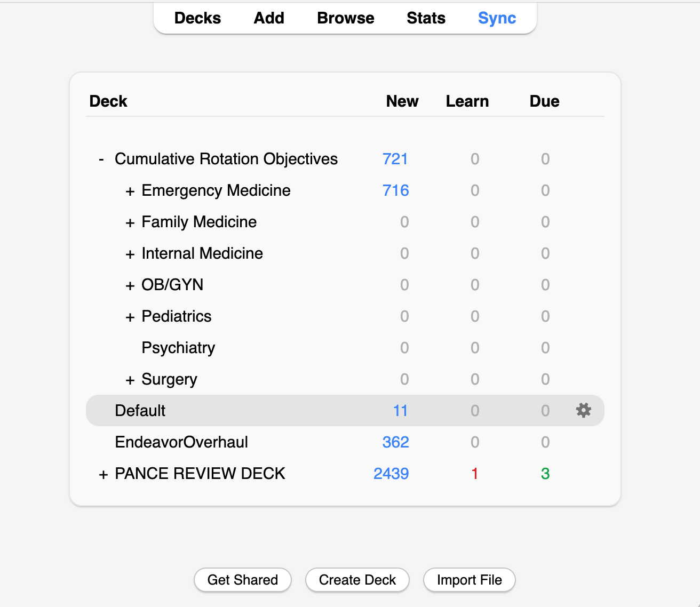
Task: Click the Create Deck button
Action: click(x=357, y=580)
